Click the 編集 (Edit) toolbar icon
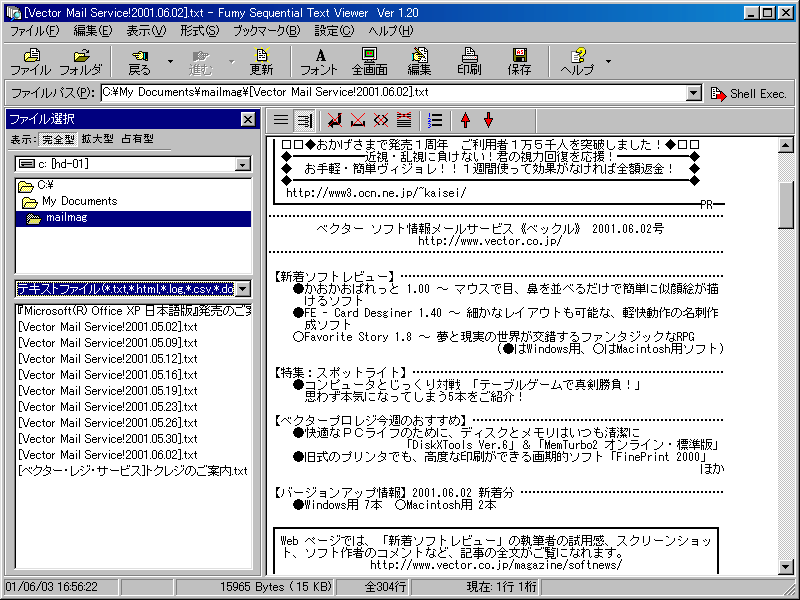800x600 pixels. 419,62
